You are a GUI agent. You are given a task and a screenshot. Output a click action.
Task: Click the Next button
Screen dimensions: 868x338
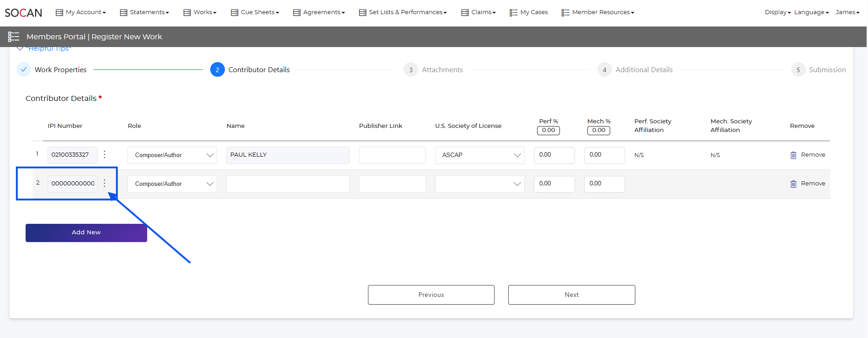point(571,295)
